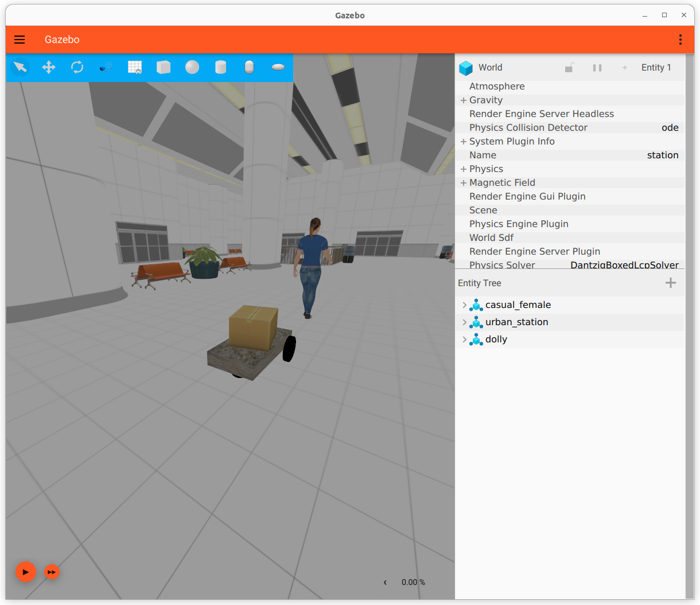The image size is (700, 605).
Task: Expand the casual_female entity
Action: (465, 305)
